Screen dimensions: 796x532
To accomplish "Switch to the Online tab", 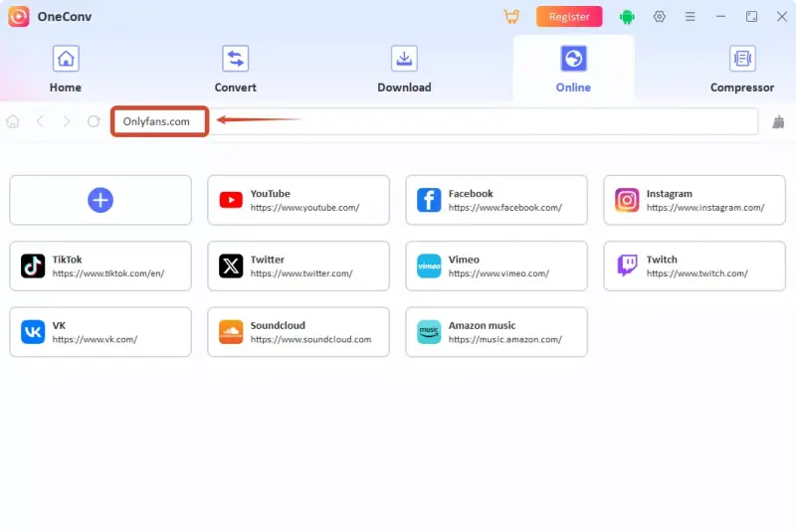I will point(573,69).
